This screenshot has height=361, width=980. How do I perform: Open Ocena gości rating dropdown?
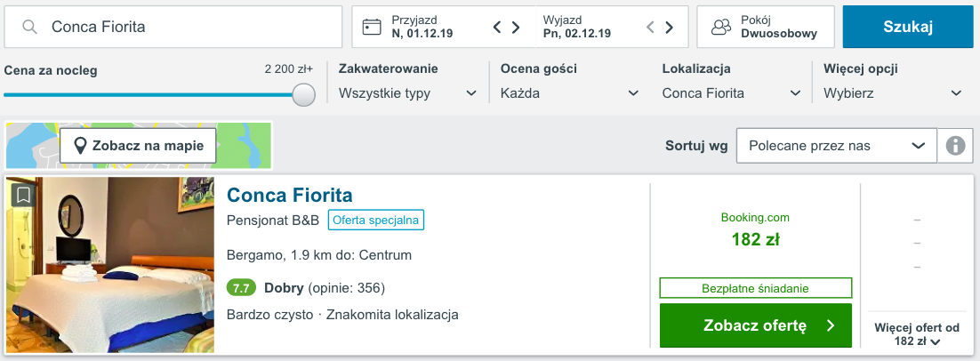(570, 93)
